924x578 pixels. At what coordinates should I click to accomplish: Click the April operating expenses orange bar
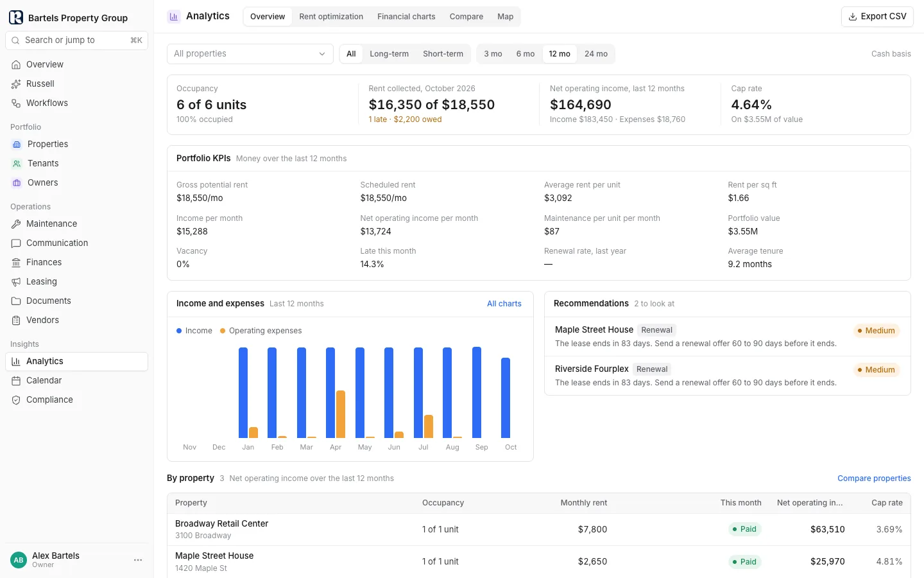[x=341, y=414]
